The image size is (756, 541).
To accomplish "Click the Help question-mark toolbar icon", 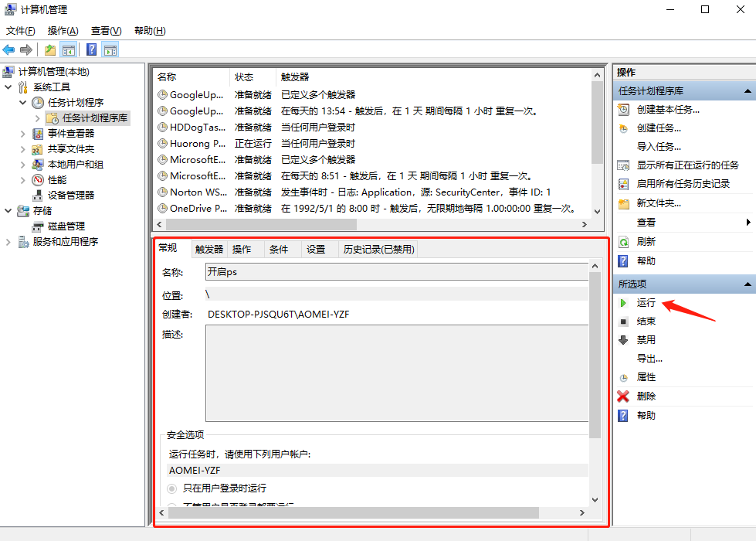I will tap(92, 49).
